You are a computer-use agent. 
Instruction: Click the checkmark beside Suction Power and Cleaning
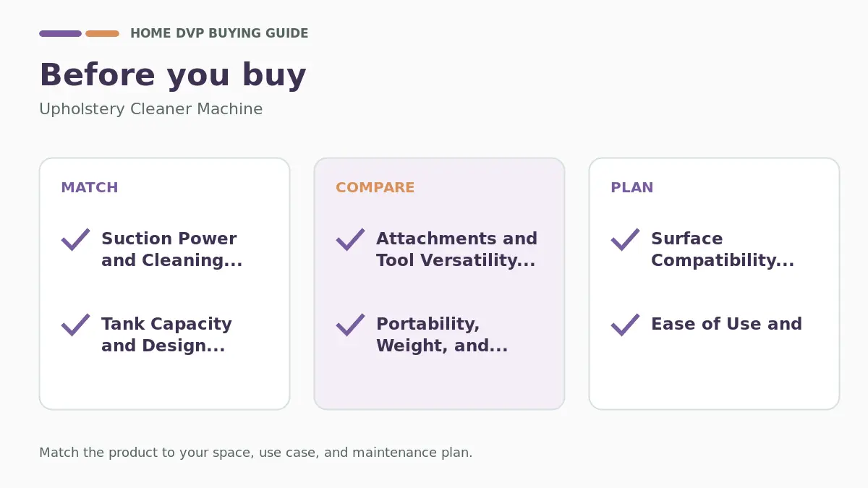[75, 239]
